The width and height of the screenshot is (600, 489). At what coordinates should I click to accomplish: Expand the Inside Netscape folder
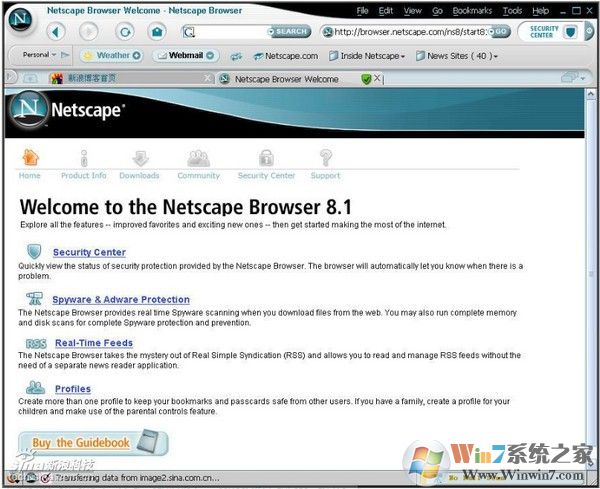(x=367, y=56)
